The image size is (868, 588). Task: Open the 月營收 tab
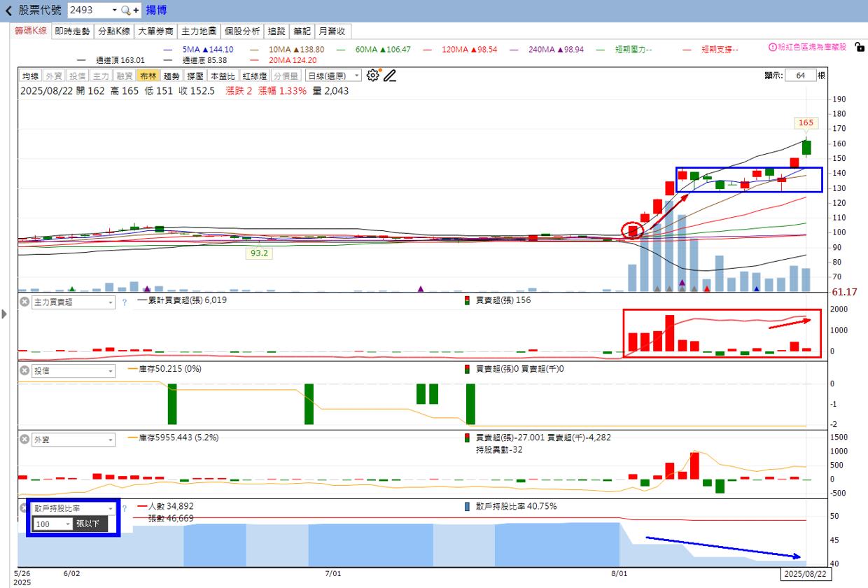pos(333,31)
